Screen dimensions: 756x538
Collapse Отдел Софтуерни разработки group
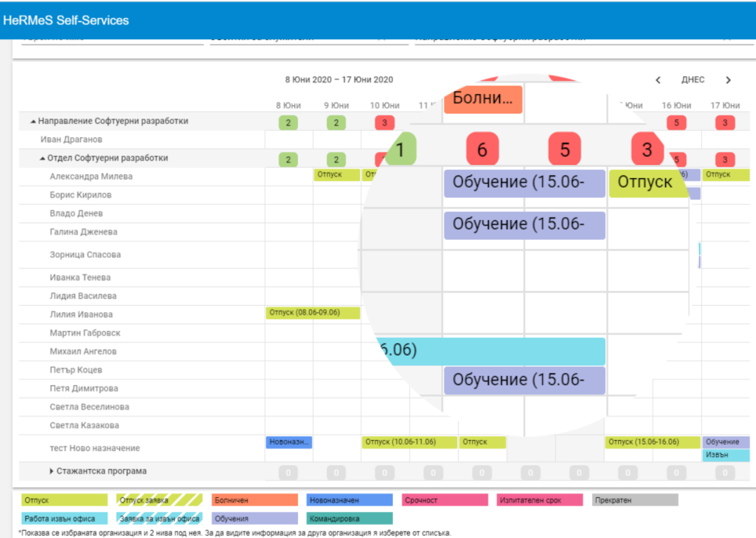tap(42, 158)
